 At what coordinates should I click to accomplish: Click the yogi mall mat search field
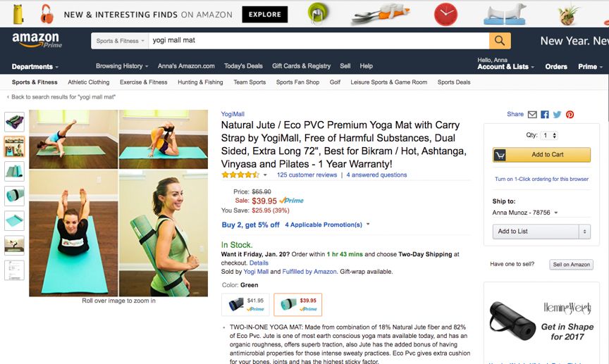[319, 41]
